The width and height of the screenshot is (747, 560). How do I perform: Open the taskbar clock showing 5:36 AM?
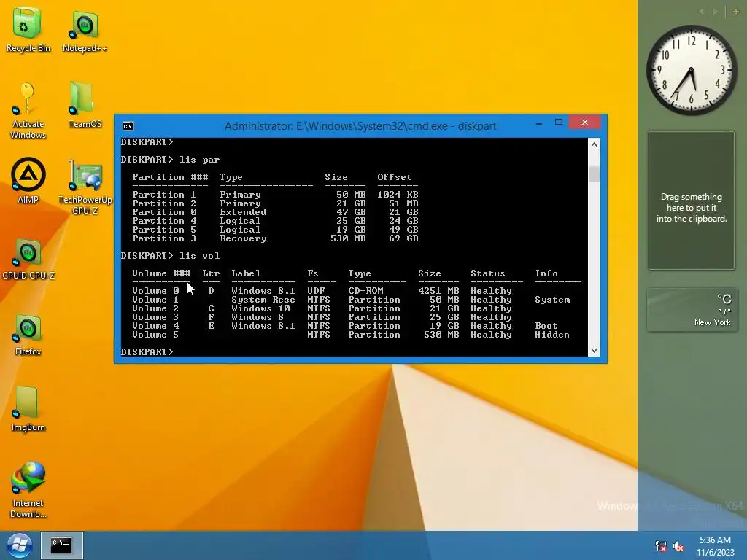[715, 546]
